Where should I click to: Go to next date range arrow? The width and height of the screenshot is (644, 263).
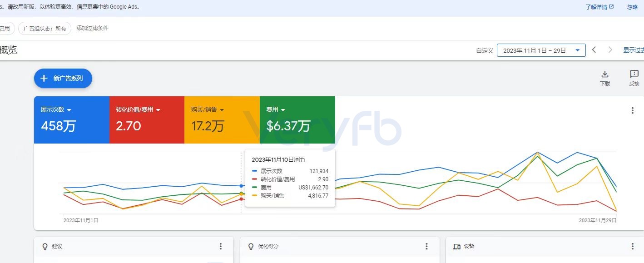tap(610, 50)
